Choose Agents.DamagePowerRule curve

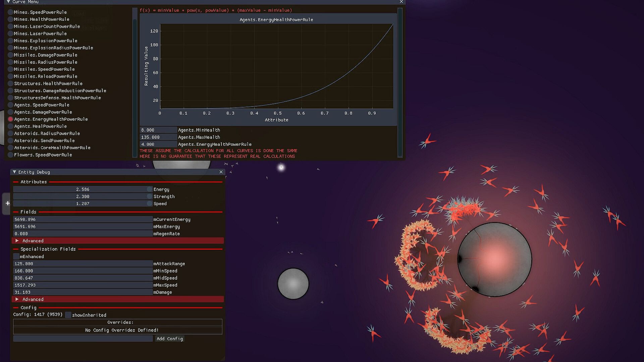click(10, 112)
